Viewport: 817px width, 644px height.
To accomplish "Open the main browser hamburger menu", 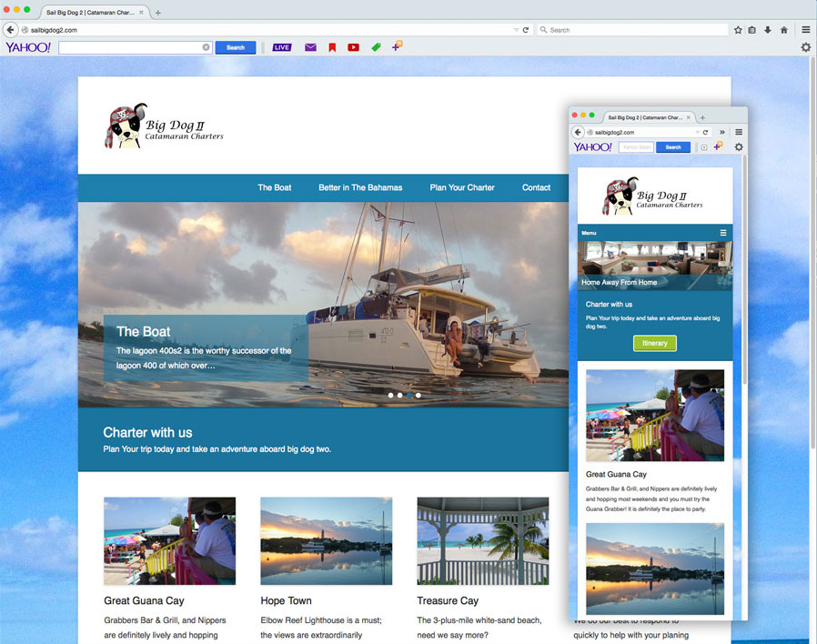I will [x=805, y=30].
